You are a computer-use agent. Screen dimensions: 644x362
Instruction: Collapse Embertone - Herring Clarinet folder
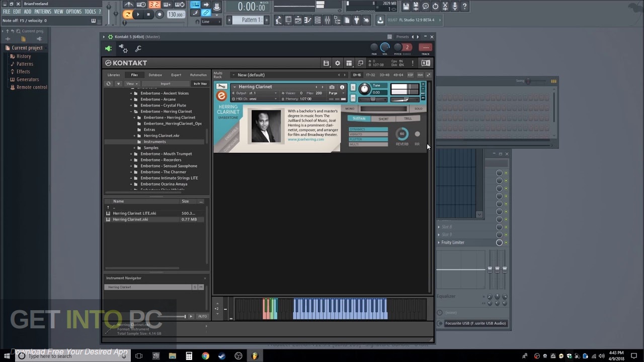131,111
